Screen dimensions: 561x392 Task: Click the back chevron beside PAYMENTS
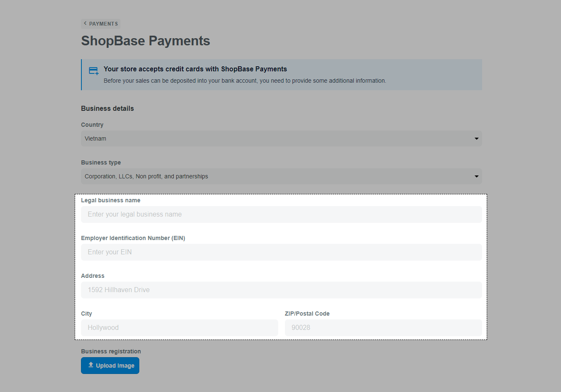(85, 24)
